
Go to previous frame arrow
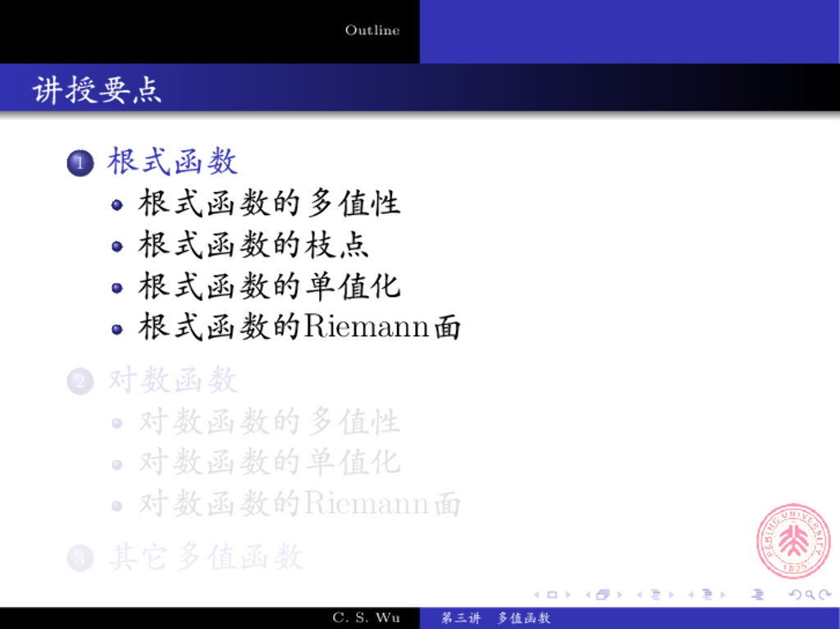point(587,595)
